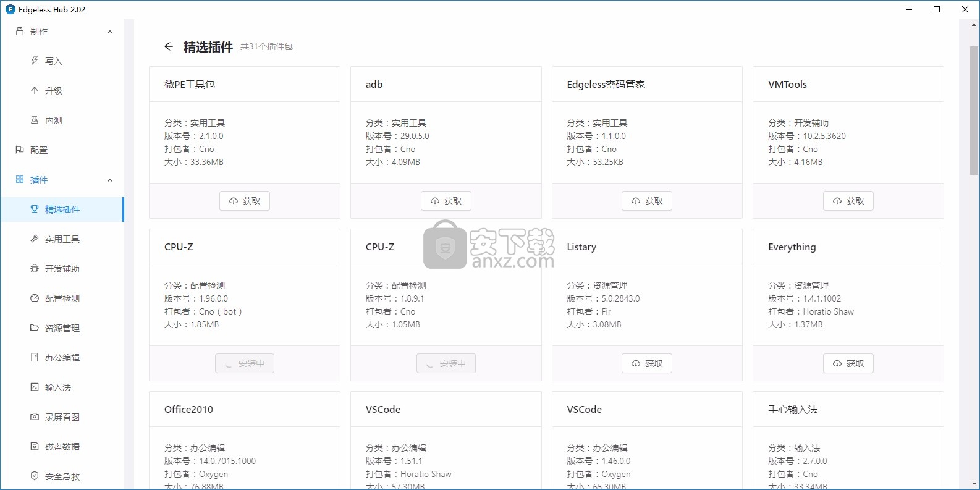Image resolution: width=980 pixels, height=490 pixels.
Task: Click 大小：33.36MB on 微PE工具包 card
Action: (194, 162)
